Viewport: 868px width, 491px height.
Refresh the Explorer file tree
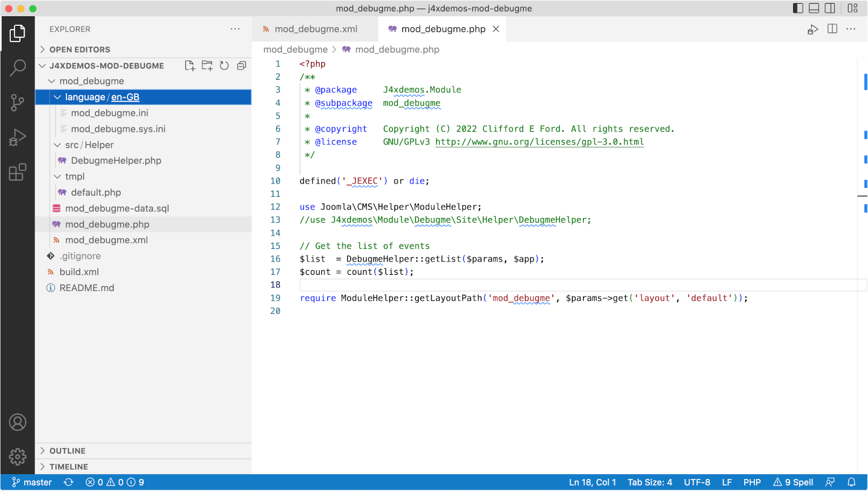pos(224,65)
